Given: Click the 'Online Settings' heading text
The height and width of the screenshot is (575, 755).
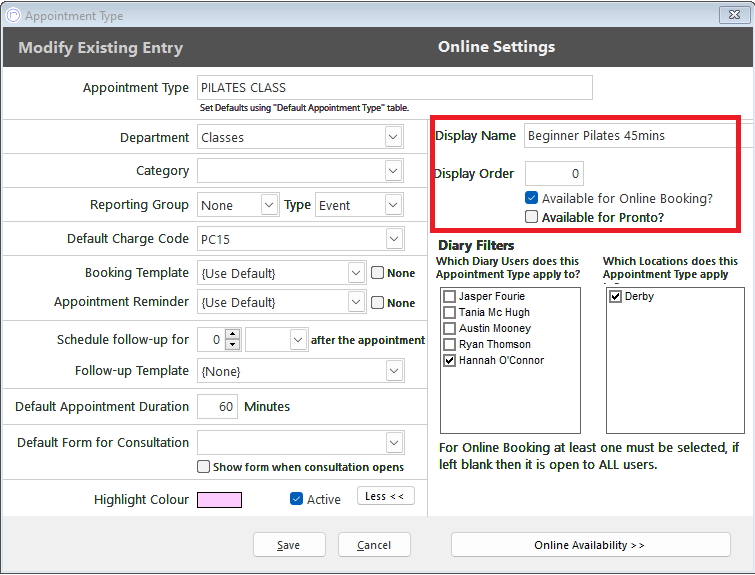Looking at the screenshot, I should (x=496, y=47).
